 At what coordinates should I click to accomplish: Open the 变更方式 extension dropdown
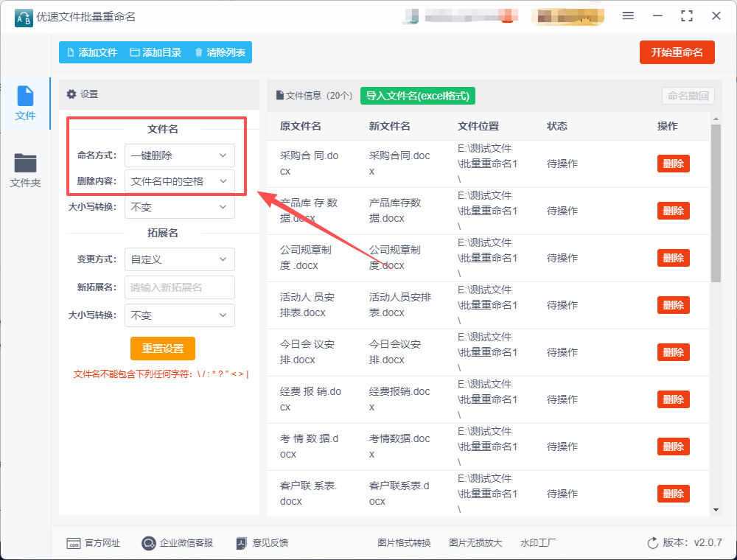click(x=179, y=259)
